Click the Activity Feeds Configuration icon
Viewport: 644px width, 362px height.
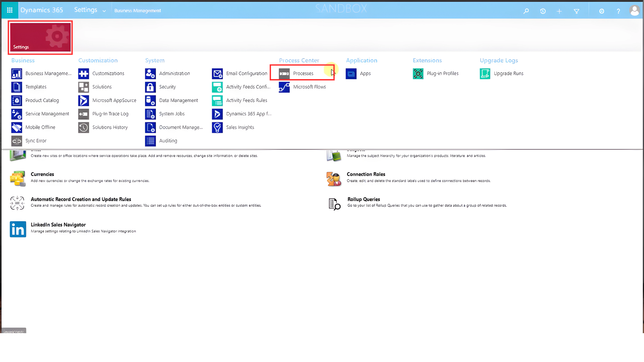click(217, 87)
